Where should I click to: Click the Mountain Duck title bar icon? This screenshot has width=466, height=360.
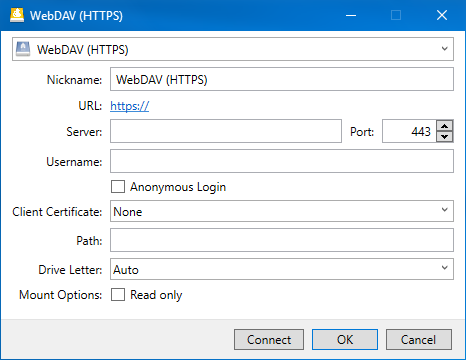tap(17, 15)
